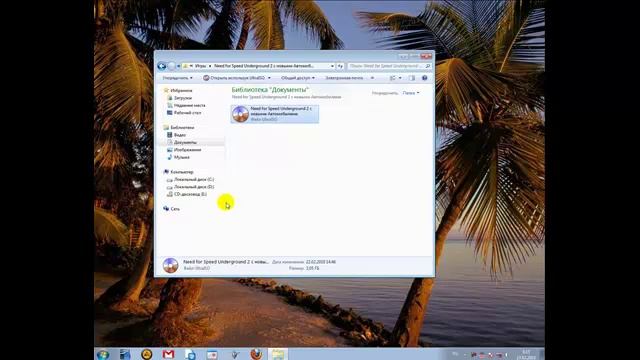Refresh the folder with the refresh button
Viewport: 640px width, 360px height.
[340, 66]
